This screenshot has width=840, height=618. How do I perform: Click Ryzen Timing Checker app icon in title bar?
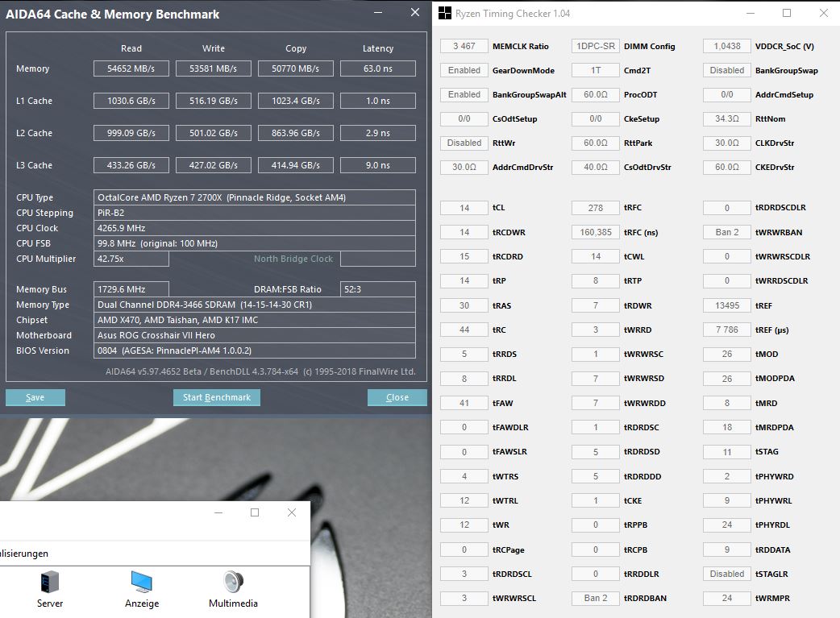[x=445, y=14]
